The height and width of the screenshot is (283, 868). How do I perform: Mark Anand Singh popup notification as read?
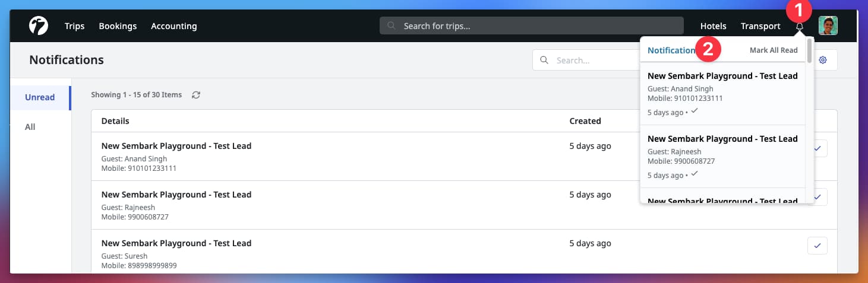click(x=695, y=111)
